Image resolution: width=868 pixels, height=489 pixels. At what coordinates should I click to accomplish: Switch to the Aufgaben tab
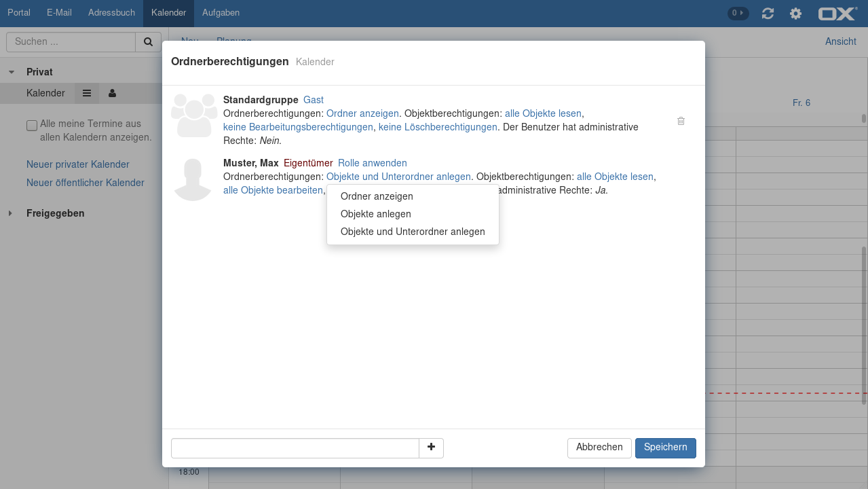pyautogui.click(x=221, y=13)
